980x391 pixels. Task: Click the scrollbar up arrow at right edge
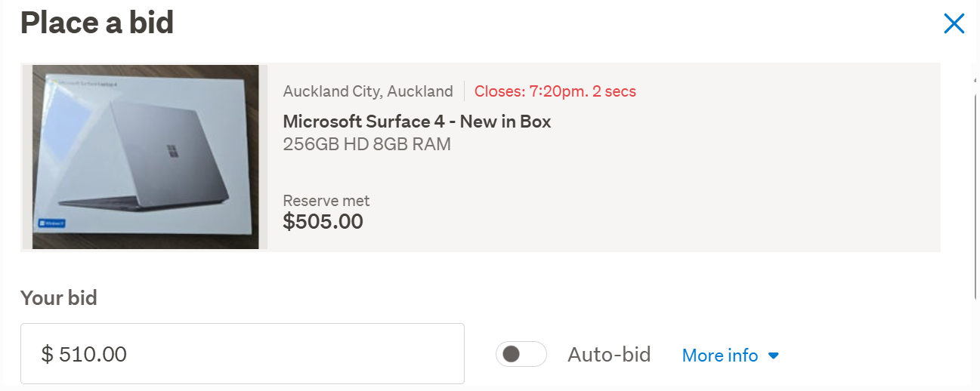tap(975, 79)
